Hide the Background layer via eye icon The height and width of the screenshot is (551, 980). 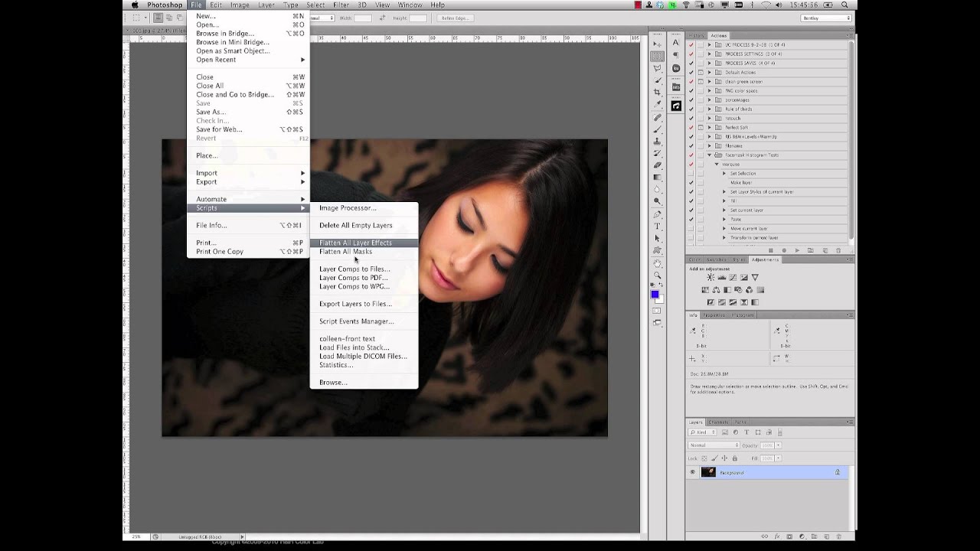692,472
